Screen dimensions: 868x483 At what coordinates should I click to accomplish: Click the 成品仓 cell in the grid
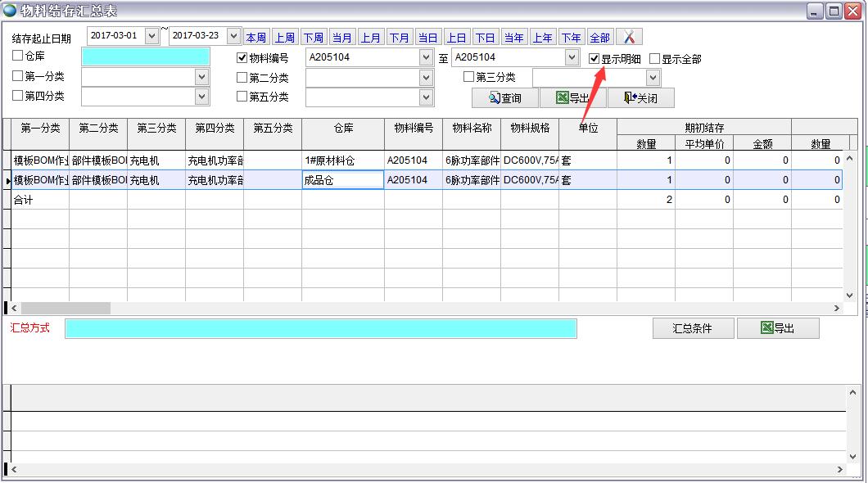pyautogui.click(x=342, y=181)
